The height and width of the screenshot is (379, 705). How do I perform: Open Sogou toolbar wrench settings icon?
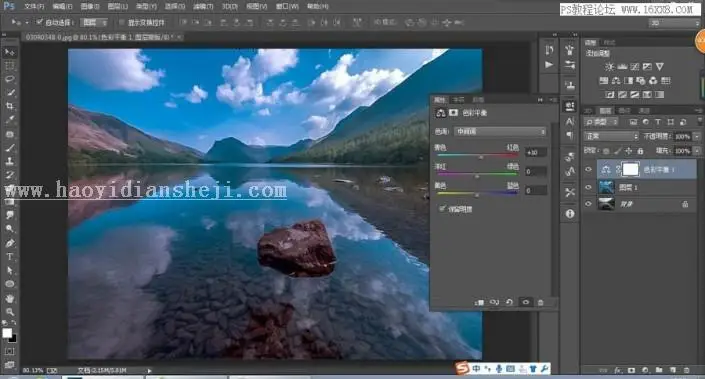544,369
